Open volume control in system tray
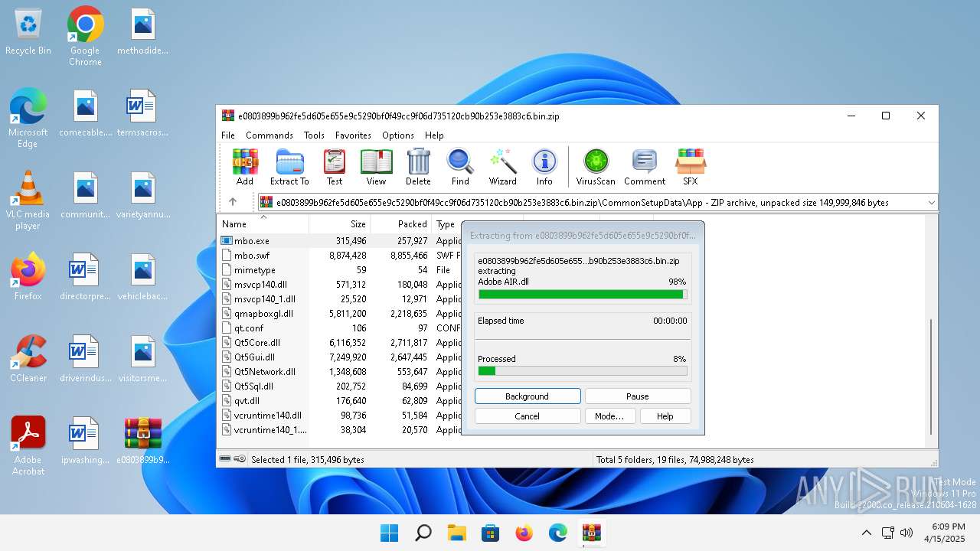The image size is (980, 551). [907, 533]
